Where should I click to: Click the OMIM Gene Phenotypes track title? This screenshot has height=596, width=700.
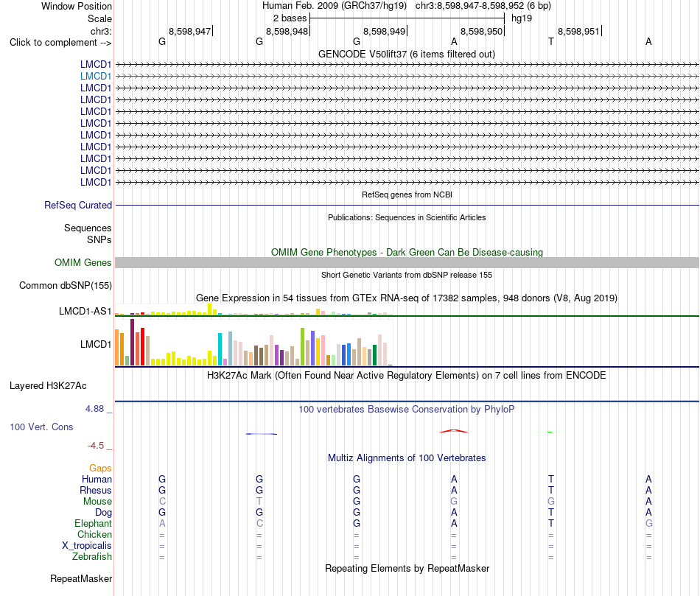coord(407,252)
